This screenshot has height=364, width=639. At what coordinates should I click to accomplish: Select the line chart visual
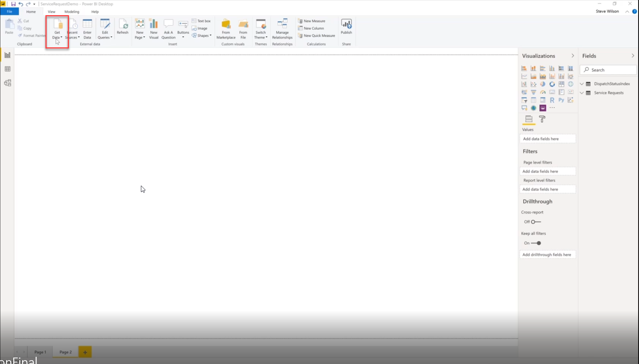click(524, 77)
